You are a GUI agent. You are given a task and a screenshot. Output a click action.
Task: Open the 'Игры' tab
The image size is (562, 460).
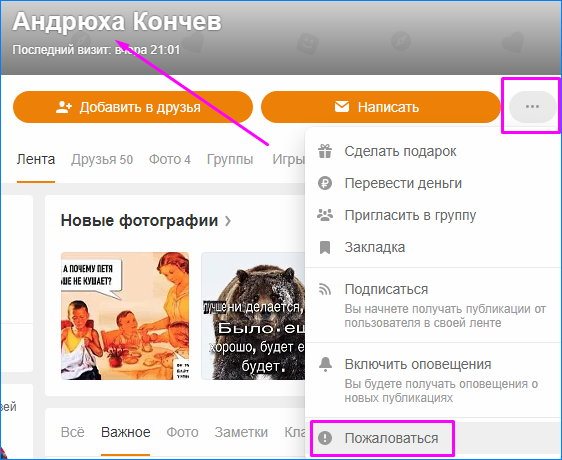pos(289,160)
